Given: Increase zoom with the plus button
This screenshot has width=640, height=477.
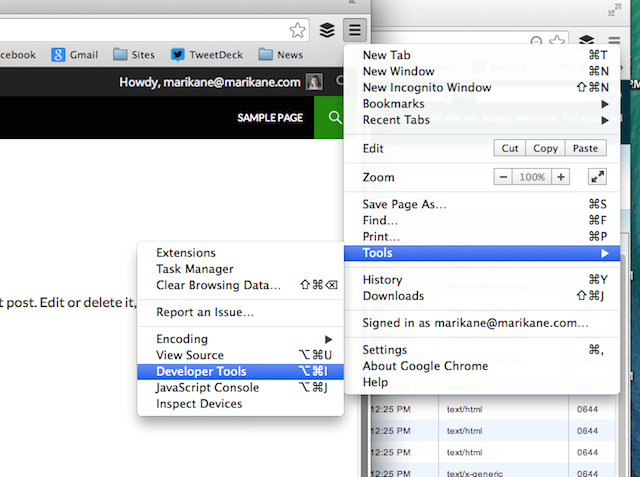Looking at the screenshot, I should [x=561, y=177].
